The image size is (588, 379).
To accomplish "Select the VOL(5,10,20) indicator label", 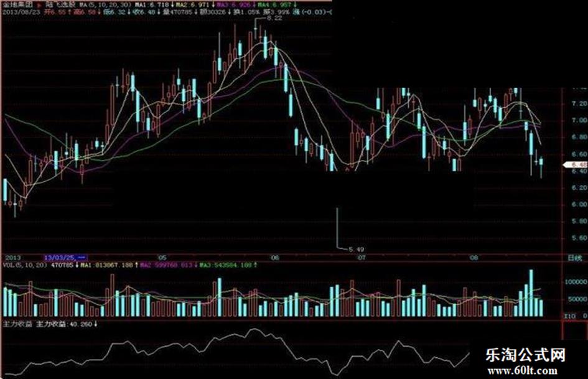I will (25, 265).
